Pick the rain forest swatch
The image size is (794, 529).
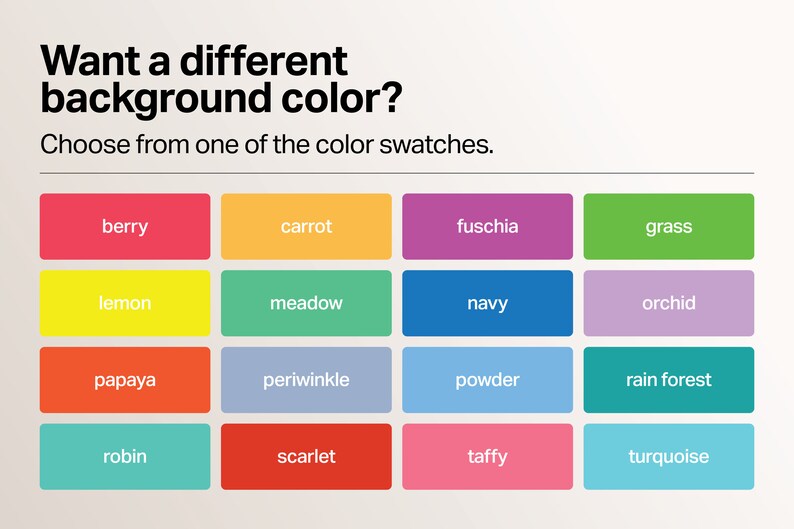pyautogui.click(x=668, y=380)
